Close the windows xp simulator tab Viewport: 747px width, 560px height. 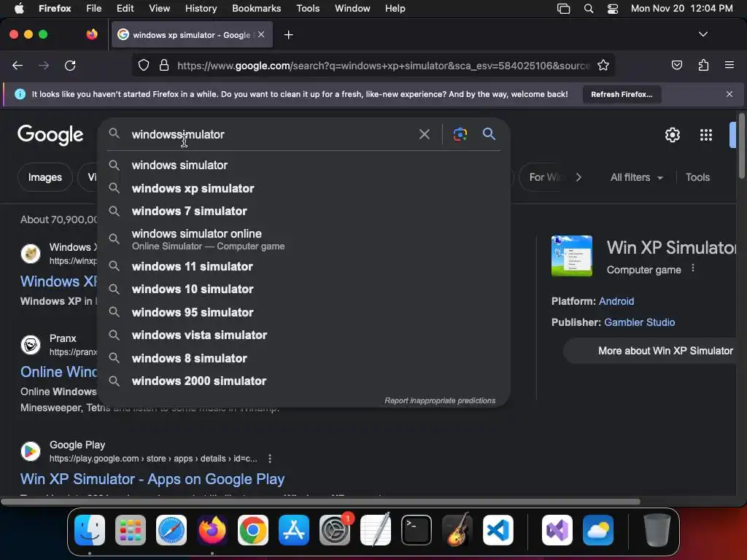click(261, 34)
